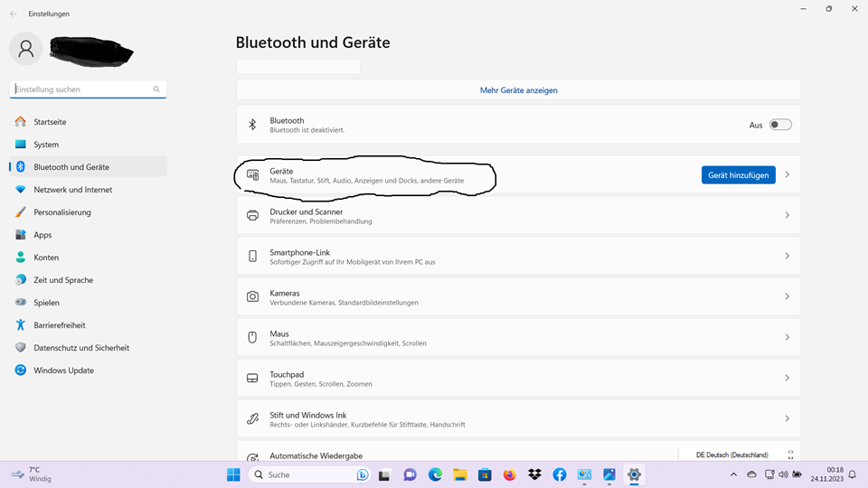Open Smartphone-Link settings chevron
Screen dimensions: 868x488
[787, 256]
